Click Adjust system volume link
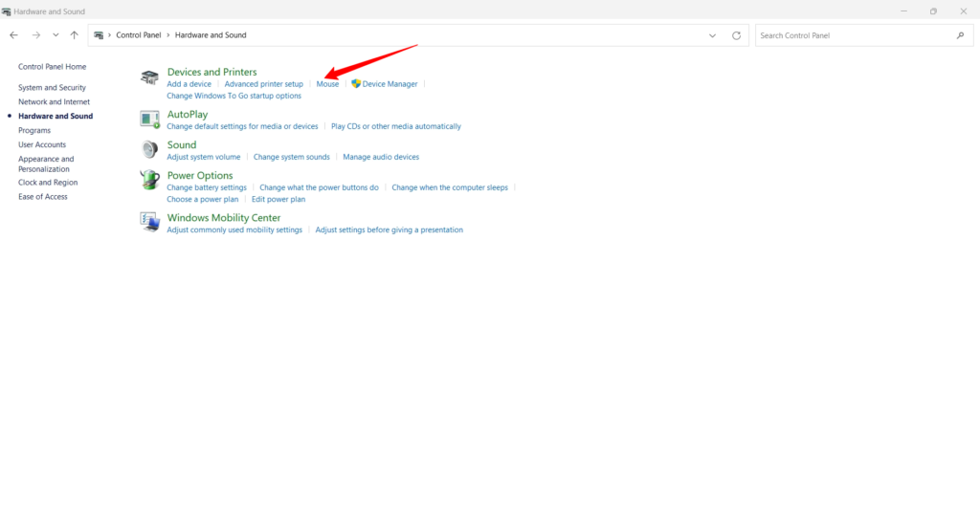This screenshot has height=524, width=980. click(203, 157)
